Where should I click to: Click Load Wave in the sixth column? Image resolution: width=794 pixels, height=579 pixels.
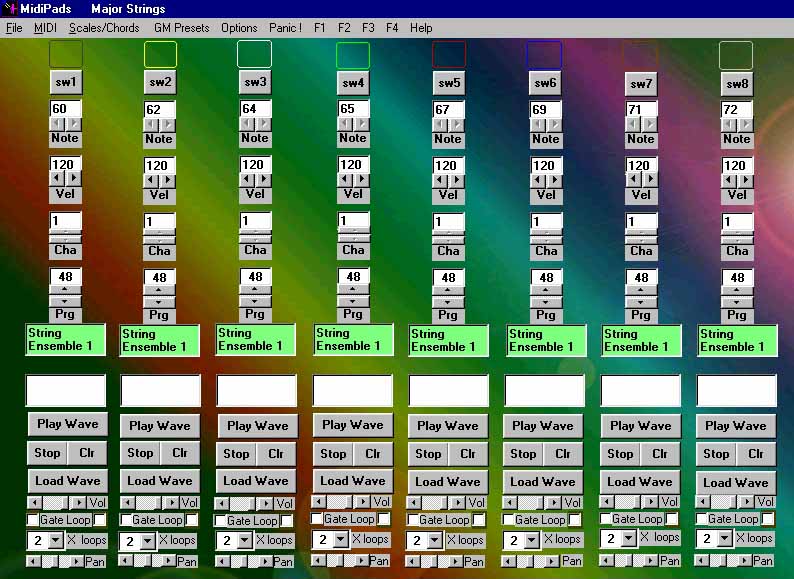(x=544, y=481)
